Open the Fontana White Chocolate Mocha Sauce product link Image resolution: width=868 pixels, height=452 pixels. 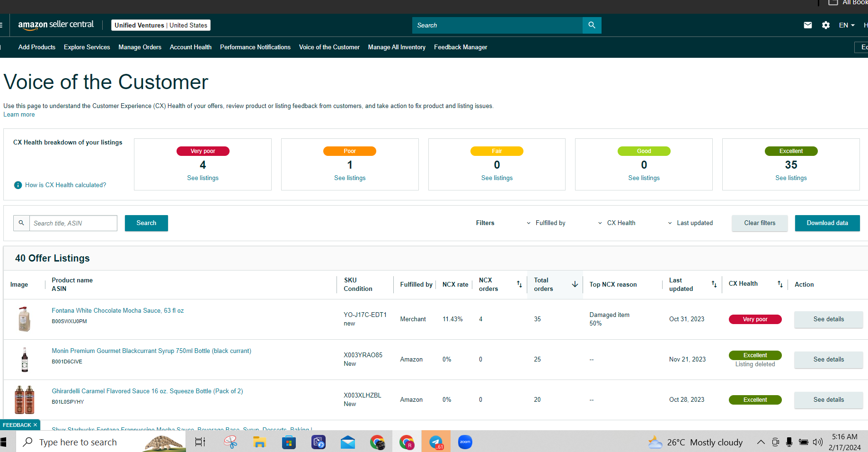[118, 311]
